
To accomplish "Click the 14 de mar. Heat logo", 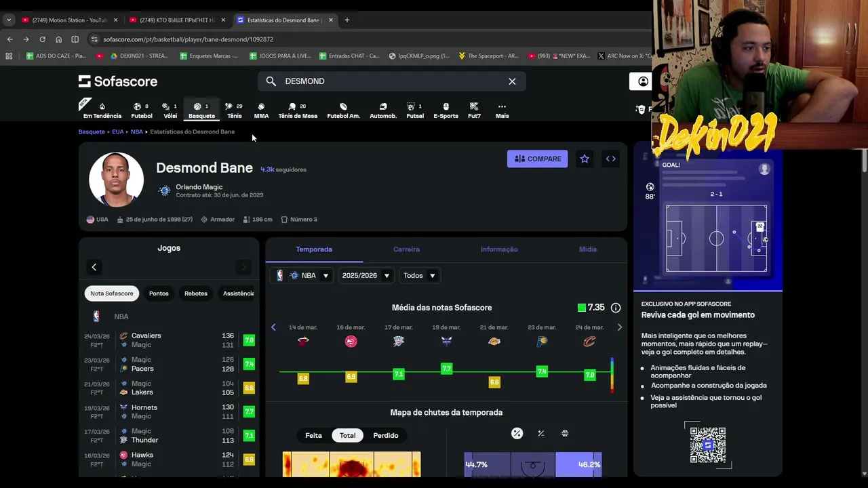I will 303,342.
